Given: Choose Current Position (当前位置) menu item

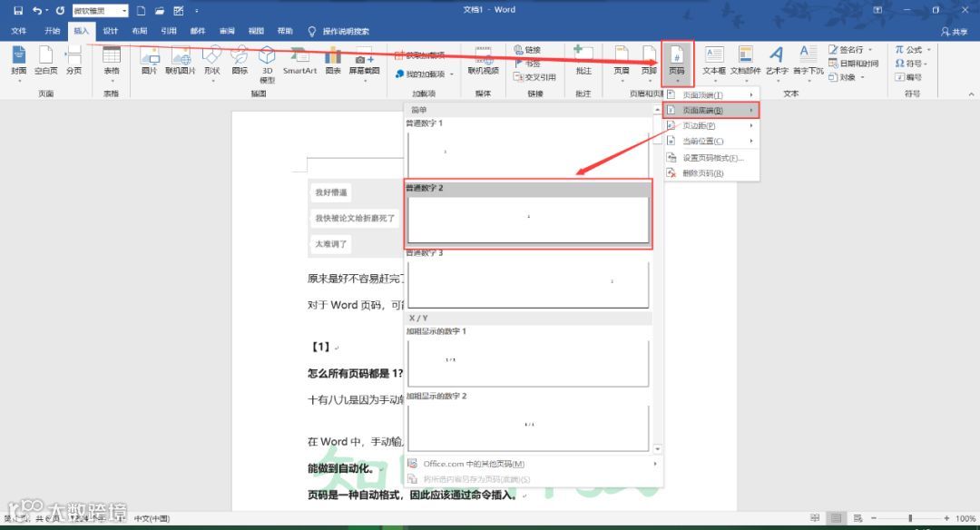Looking at the screenshot, I should click(x=711, y=142).
